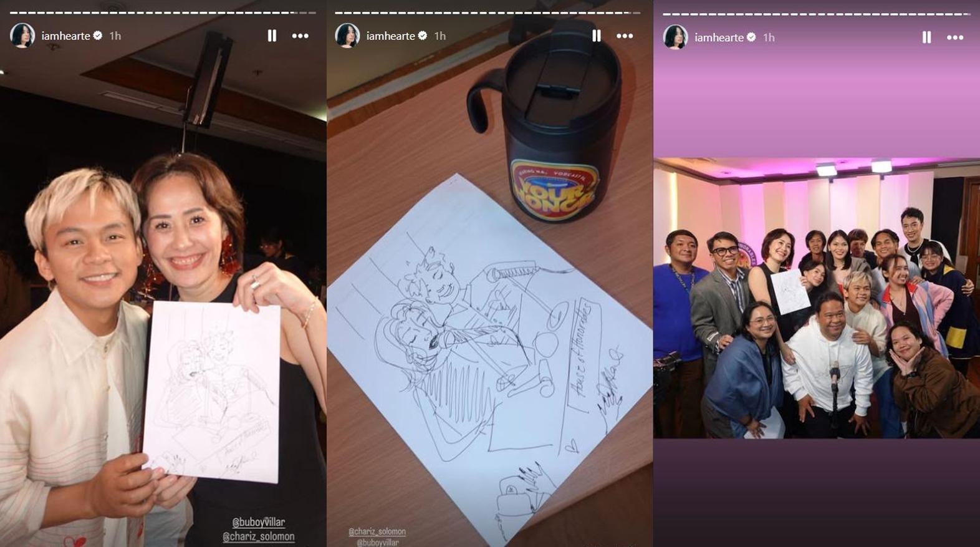The height and width of the screenshot is (547, 980).
Task: Pause the story with the couple holding a sketch
Action: pyautogui.click(x=272, y=36)
